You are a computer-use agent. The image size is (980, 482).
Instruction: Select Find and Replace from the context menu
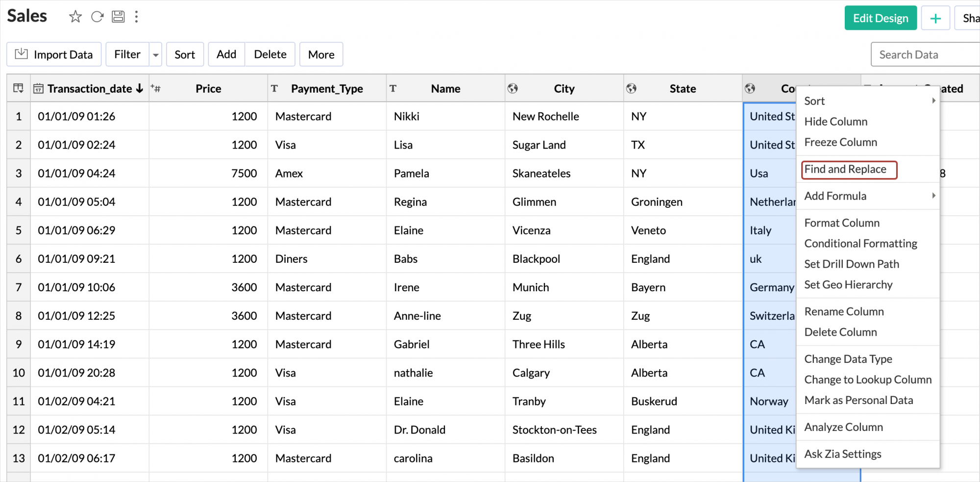(x=845, y=169)
